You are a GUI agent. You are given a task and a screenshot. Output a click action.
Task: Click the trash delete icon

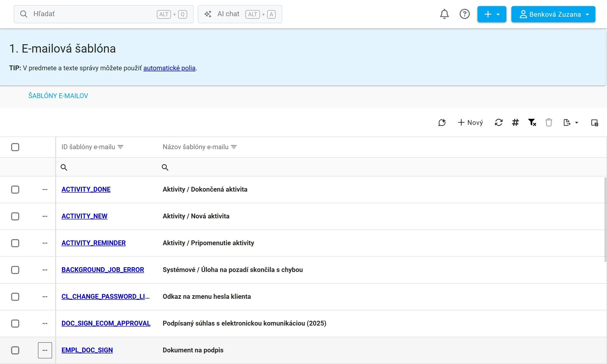pyautogui.click(x=549, y=123)
